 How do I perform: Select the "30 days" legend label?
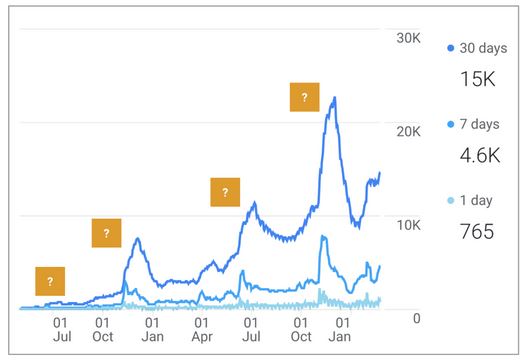pos(483,48)
